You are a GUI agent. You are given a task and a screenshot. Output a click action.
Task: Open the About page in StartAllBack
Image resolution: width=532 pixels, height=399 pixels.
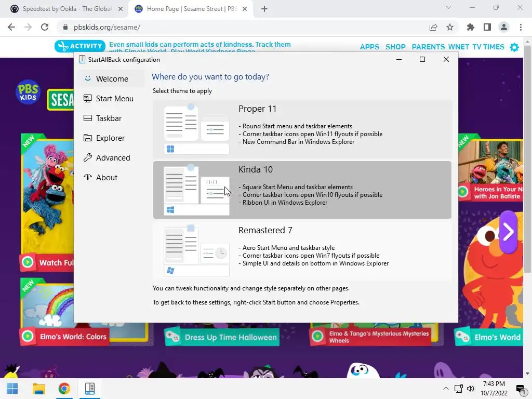[x=111, y=177]
